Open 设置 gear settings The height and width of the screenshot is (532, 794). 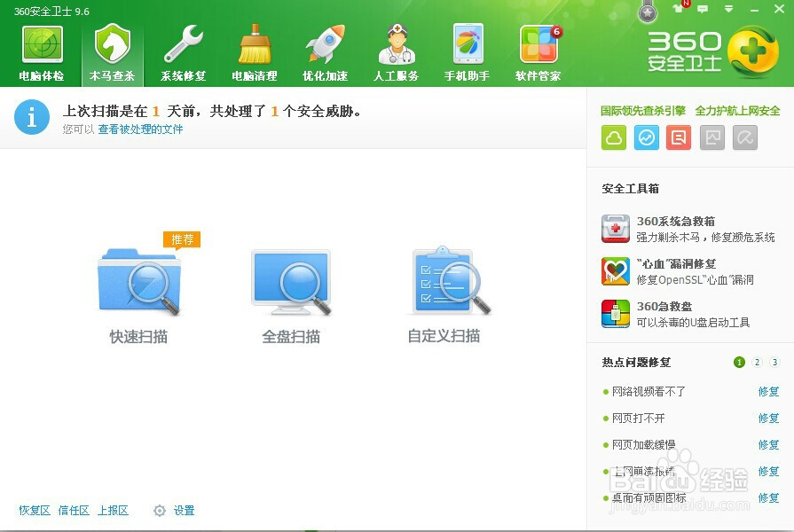[x=174, y=510]
